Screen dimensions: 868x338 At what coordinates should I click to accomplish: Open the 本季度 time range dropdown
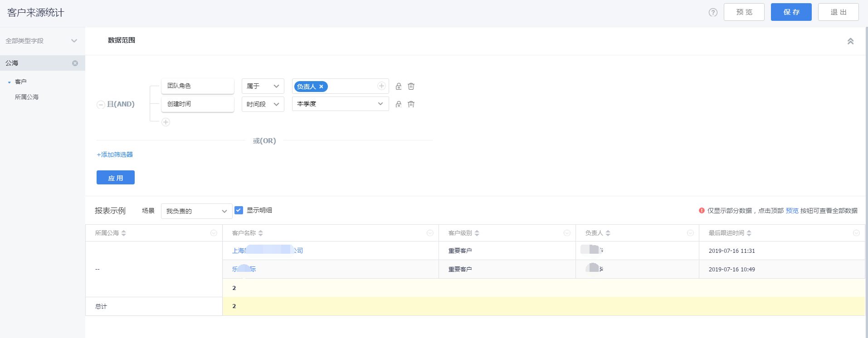341,104
